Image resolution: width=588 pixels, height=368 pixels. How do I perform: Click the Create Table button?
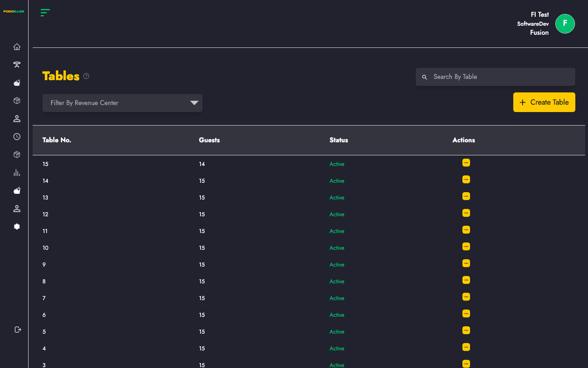click(x=544, y=102)
